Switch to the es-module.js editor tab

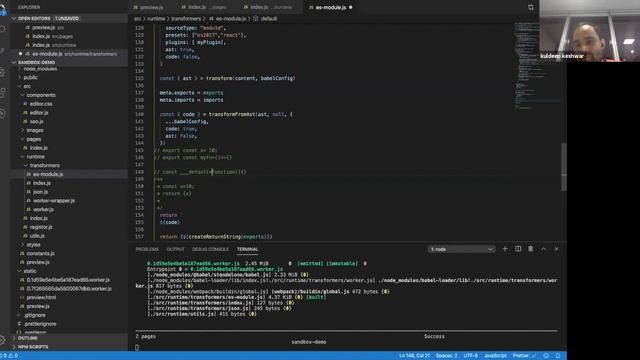tap(331, 7)
